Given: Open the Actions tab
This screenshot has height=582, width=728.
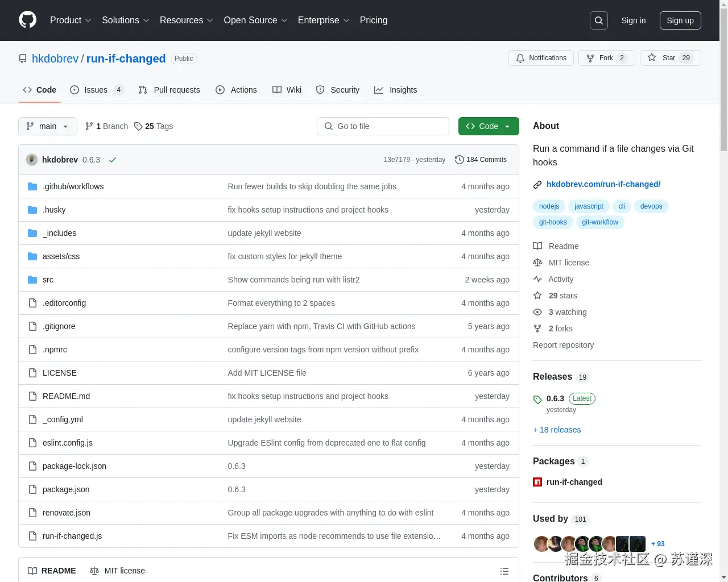Looking at the screenshot, I should 236,90.
